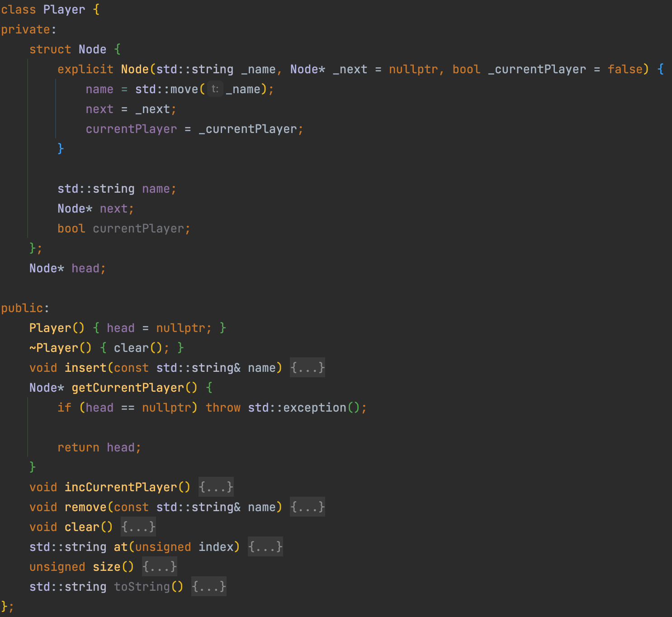Click '_currentPlayer = false' default parameter
This screenshot has width=672, height=617.
click(565, 69)
